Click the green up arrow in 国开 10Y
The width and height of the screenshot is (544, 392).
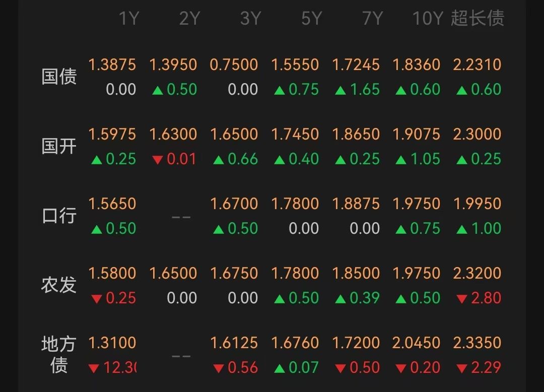coord(401,160)
